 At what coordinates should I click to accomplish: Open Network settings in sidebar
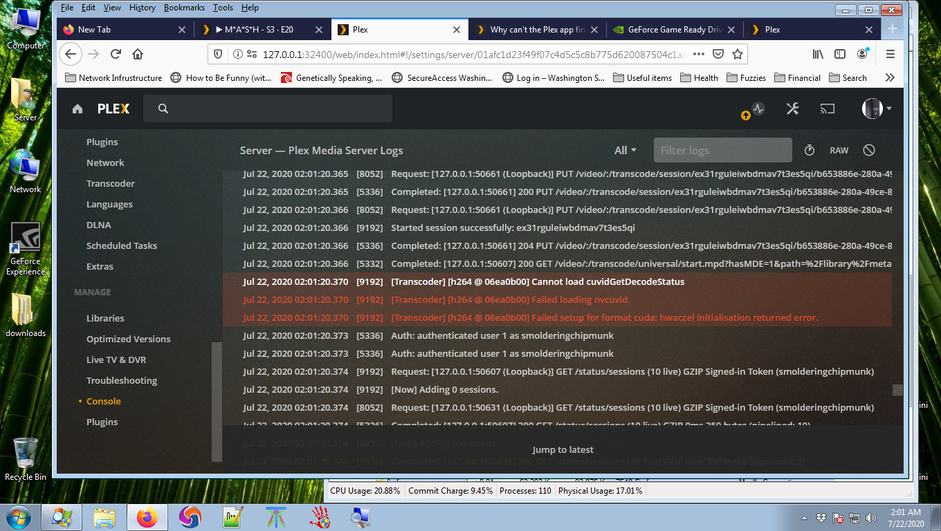pyautogui.click(x=105, y=163)
